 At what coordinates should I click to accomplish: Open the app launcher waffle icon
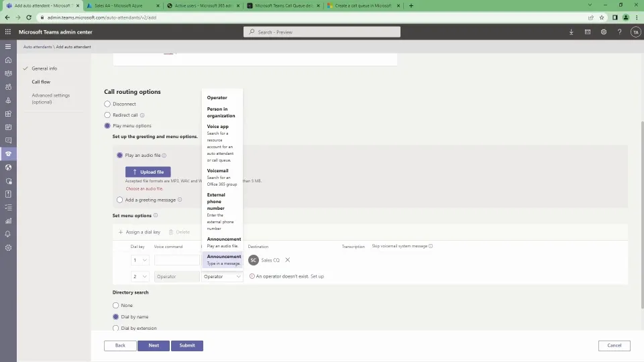pyautogui.click(x=8, y=32)
